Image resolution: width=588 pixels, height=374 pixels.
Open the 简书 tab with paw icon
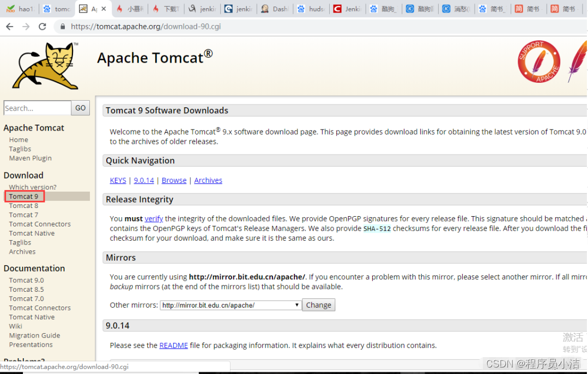pos(493,9)
